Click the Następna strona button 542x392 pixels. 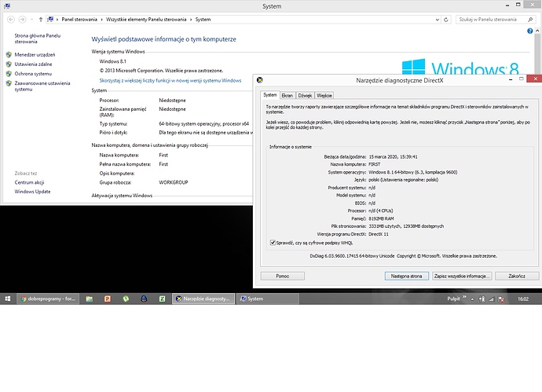point(407,277)
